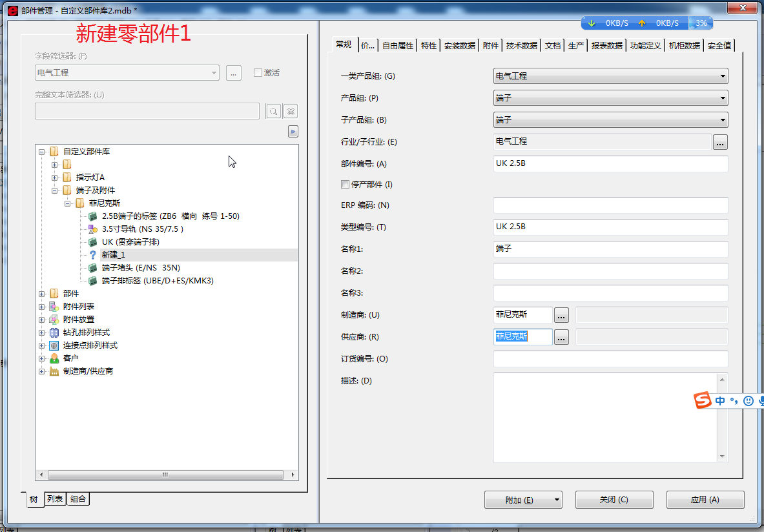Switch to the 列表 view tab
764x532 pixels.
click(56, 498)
